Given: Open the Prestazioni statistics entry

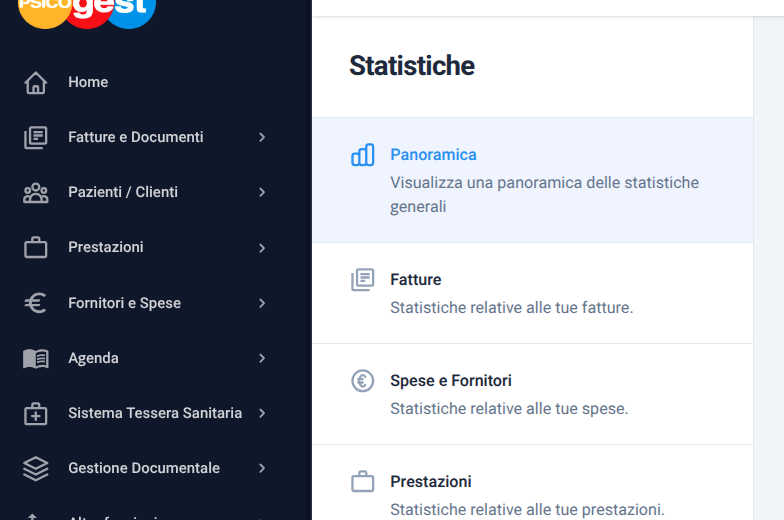Looking at the screenshot, I should (430, 482).
